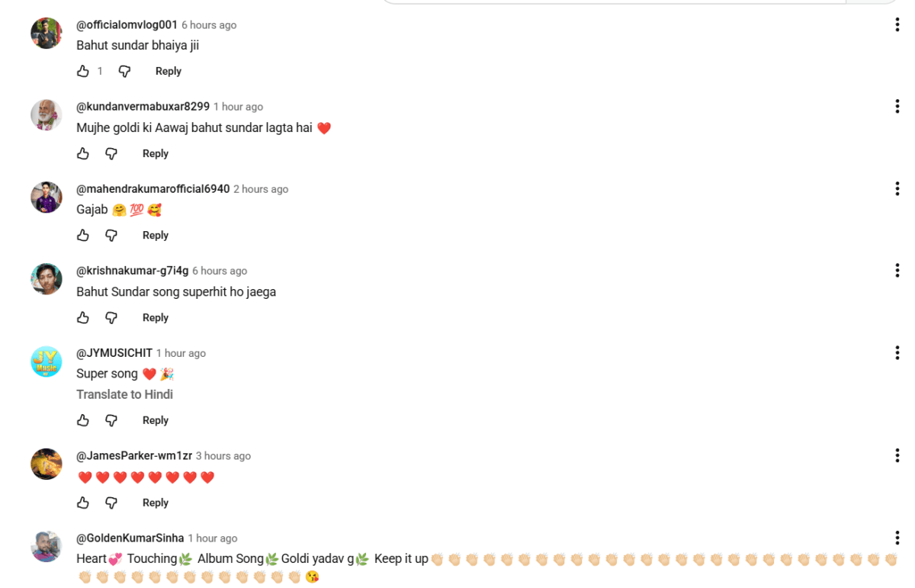Viewport: 915px width, 588px height.
Task: Dislike the 'Bahut sundar bhaiya jii' comment
Action: coord(124,71)
